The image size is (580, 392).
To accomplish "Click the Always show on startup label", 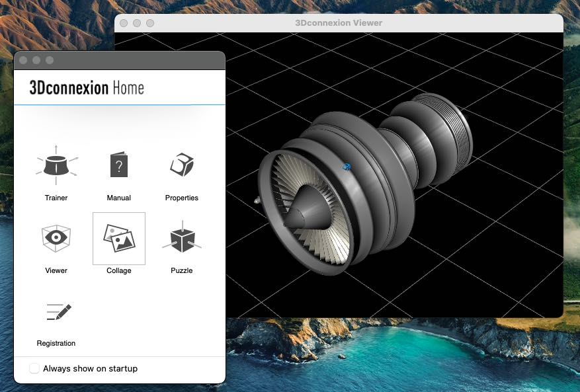I will pos(90,369).
